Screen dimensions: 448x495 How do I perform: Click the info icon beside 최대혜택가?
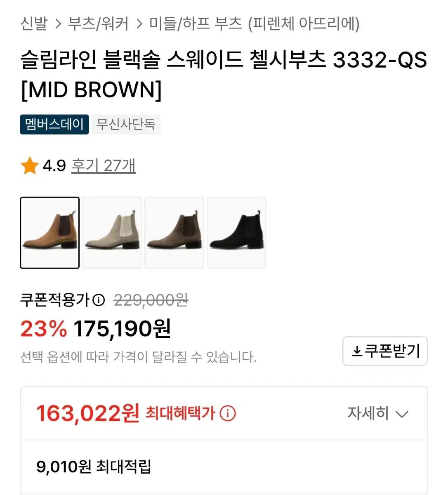click(228, 413)
